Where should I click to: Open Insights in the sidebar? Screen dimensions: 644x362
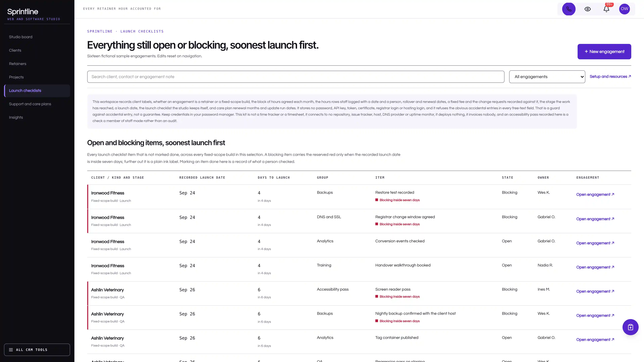37,117
